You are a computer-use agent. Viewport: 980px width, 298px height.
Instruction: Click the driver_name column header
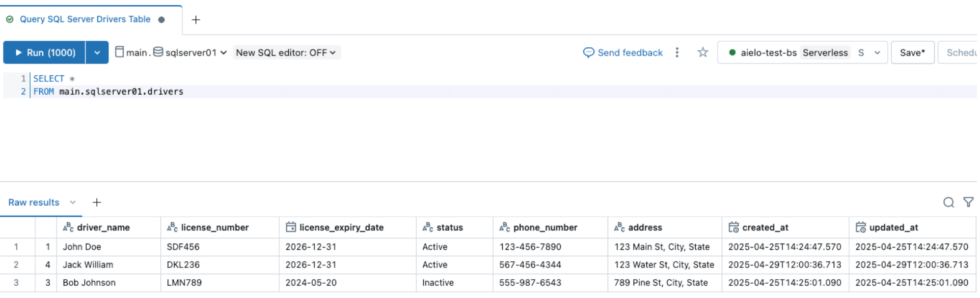point(103,227)
